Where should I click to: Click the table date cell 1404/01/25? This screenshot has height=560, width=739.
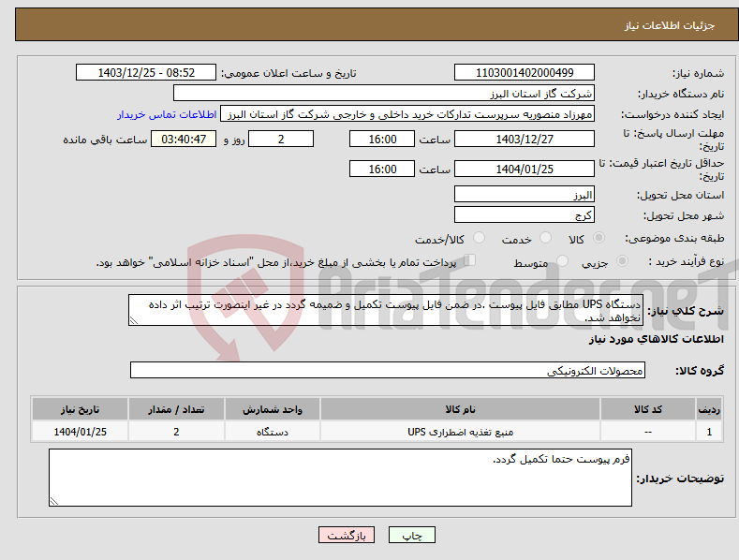pyautogui.click(x=81, y=432)
